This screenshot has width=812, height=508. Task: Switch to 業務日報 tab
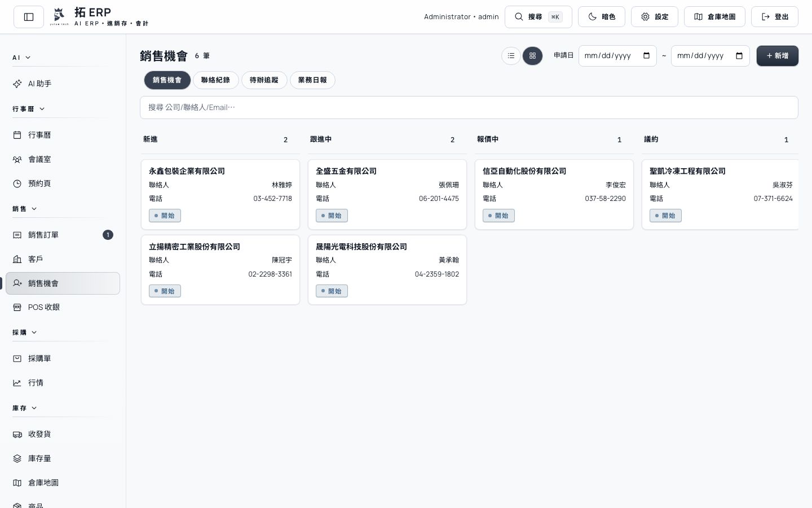pyautogui.click(x=312, y=80)
